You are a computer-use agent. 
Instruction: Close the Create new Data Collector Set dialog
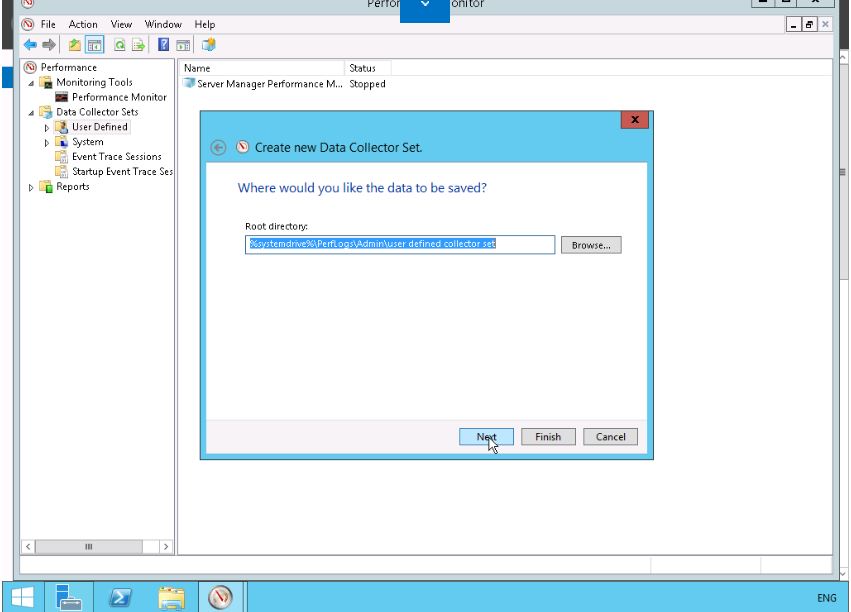pyautogui.click(x=634, y=120)
